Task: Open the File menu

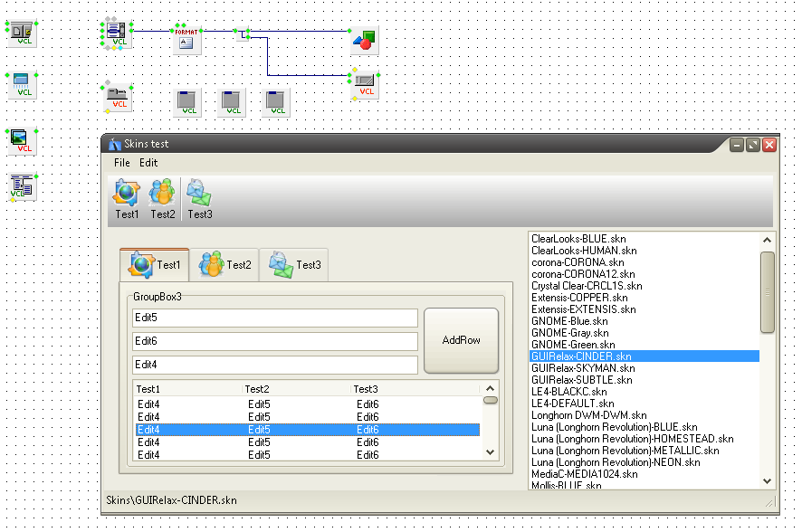Action: pyautogui.click(x=121, y=163)
